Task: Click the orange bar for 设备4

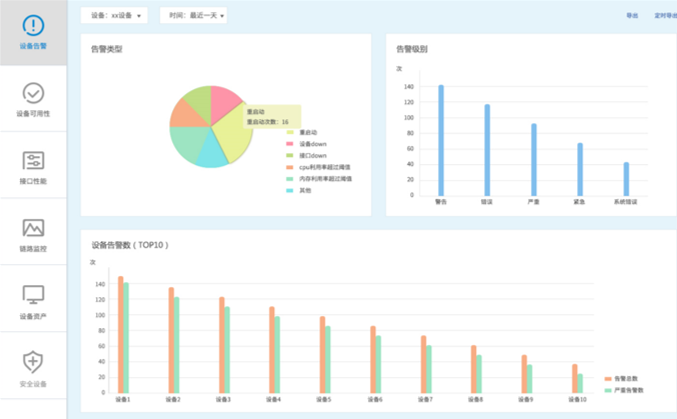Action: [272, 350]
